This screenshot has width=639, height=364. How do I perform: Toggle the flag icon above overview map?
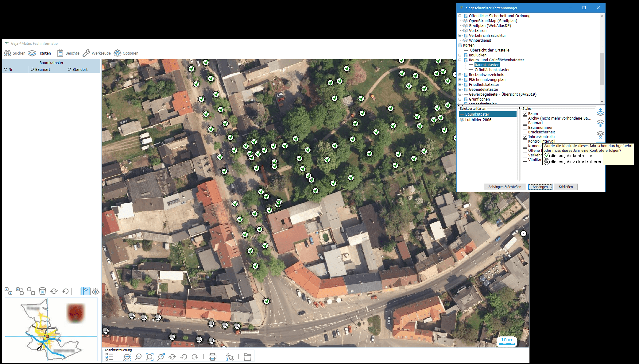[x=85, y=291]
